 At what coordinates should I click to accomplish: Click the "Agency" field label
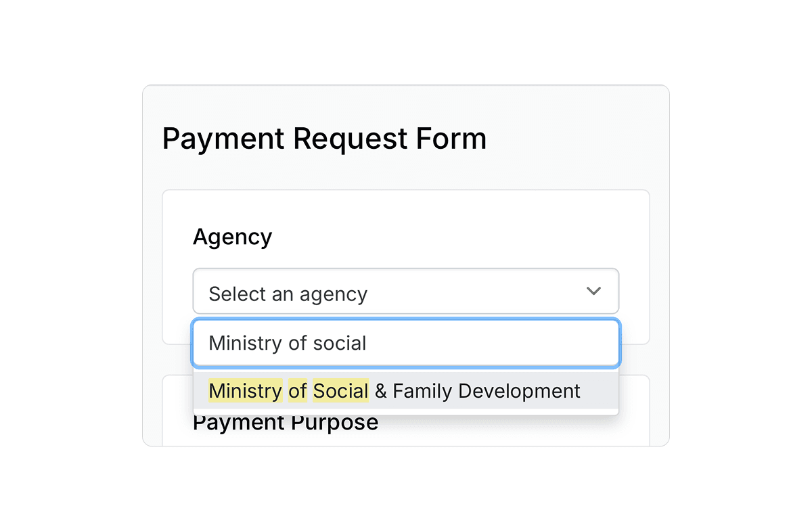(232, 237)
